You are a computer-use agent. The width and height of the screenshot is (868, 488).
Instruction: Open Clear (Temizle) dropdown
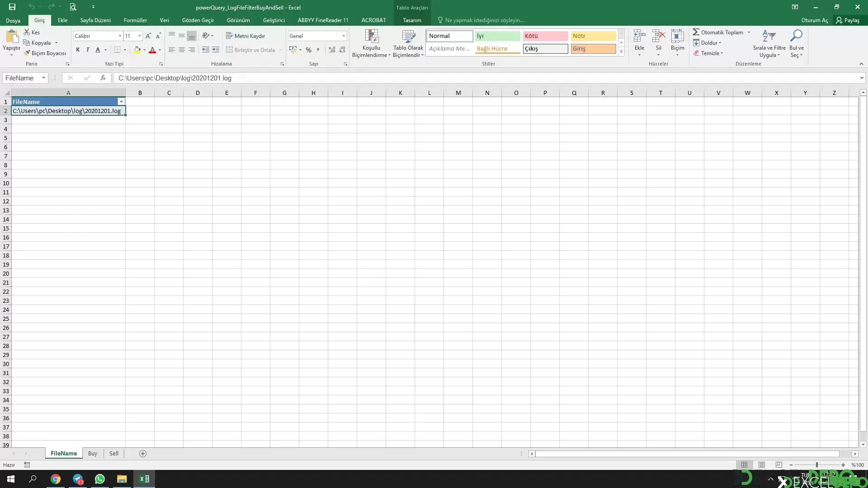[708, 53]
